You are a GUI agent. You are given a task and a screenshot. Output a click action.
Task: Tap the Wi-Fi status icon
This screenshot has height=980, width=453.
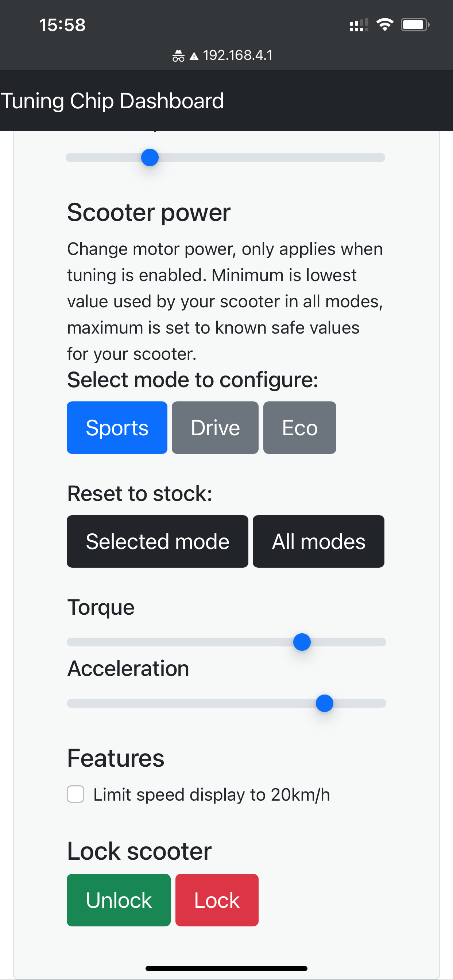click(384, 24)
